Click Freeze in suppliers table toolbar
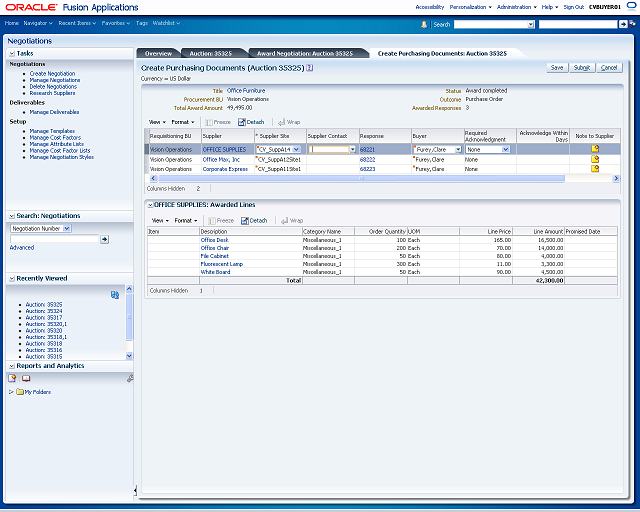This screenshot has height=512, width=640. click(218, 122)
